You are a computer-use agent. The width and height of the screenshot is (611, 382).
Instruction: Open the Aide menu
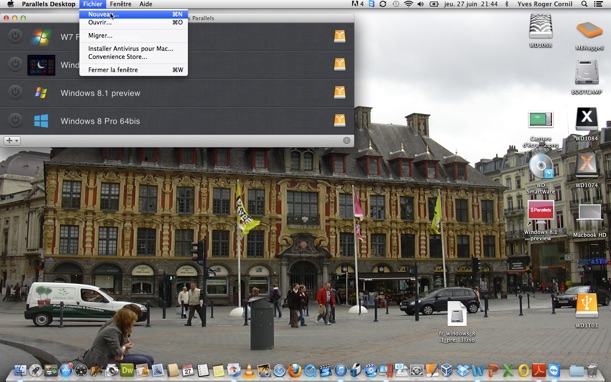(x=146, y=4)
